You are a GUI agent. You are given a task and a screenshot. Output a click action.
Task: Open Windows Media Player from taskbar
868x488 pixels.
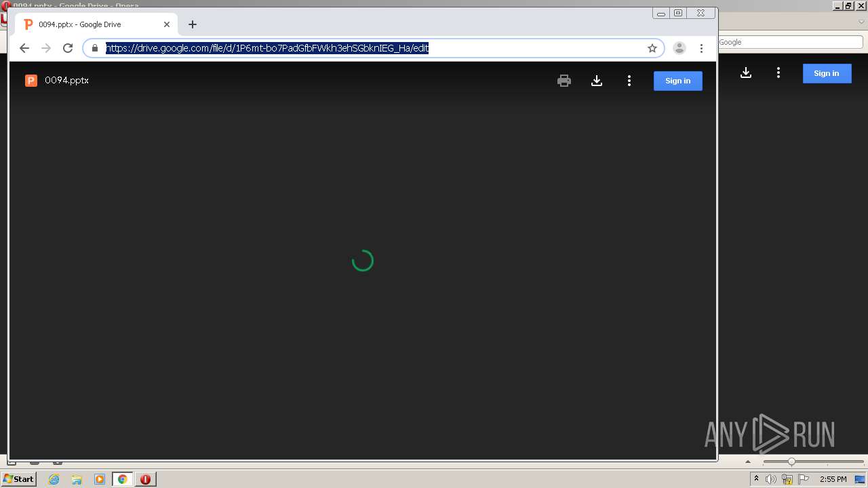pyautogui.click(x=100, y=479)
